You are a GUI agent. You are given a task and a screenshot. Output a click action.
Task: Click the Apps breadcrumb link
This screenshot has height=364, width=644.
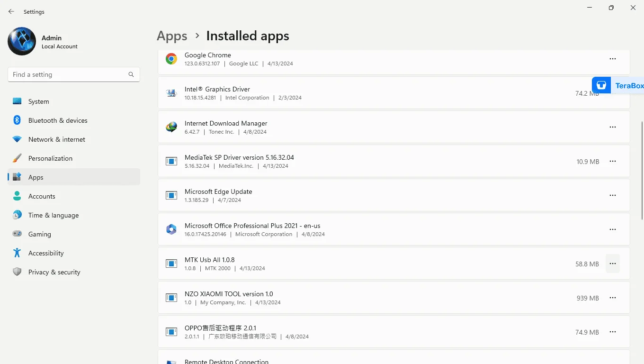[x=172, y=36]
